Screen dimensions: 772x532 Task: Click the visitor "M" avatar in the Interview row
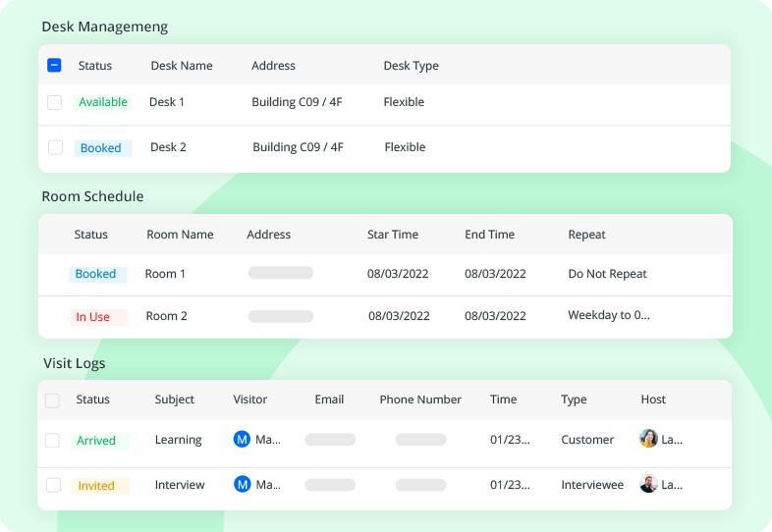pos(242,484)
